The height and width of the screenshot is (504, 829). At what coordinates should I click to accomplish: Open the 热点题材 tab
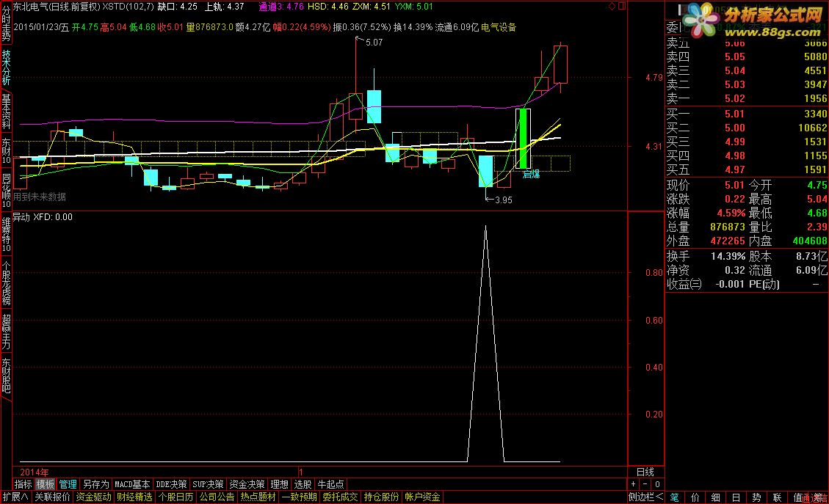click(258, 497)
